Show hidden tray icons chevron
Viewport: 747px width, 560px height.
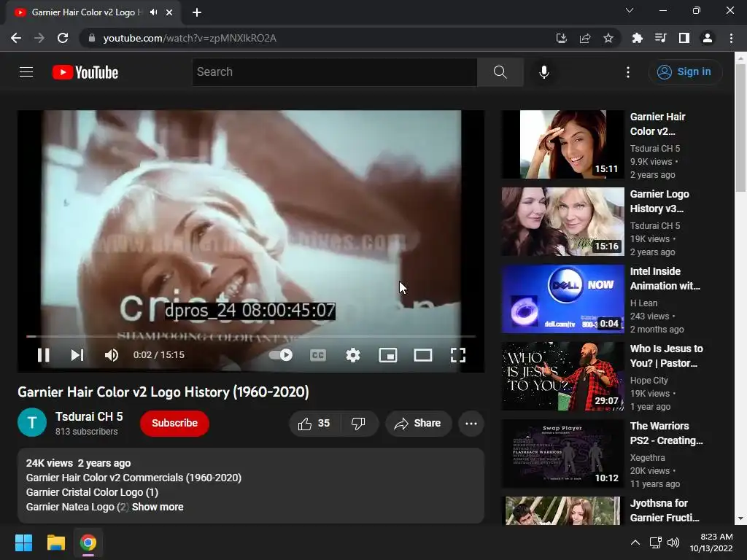(635, 542)
